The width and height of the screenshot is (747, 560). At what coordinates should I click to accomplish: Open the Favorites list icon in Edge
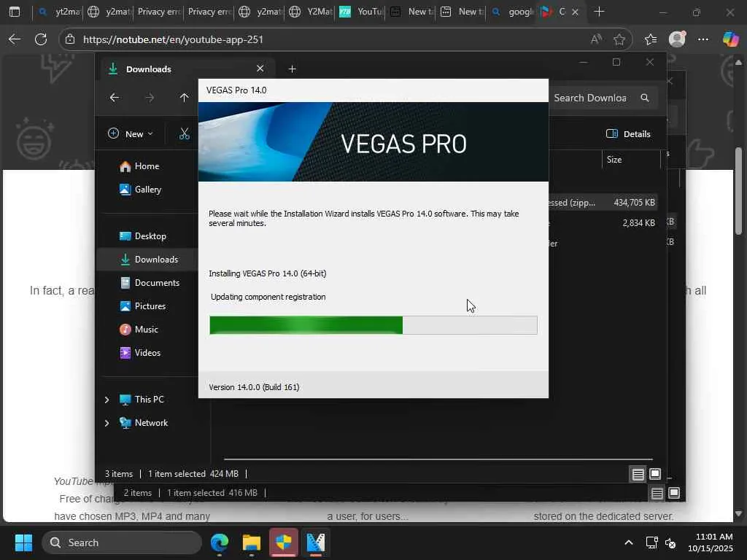click(650, 39)
